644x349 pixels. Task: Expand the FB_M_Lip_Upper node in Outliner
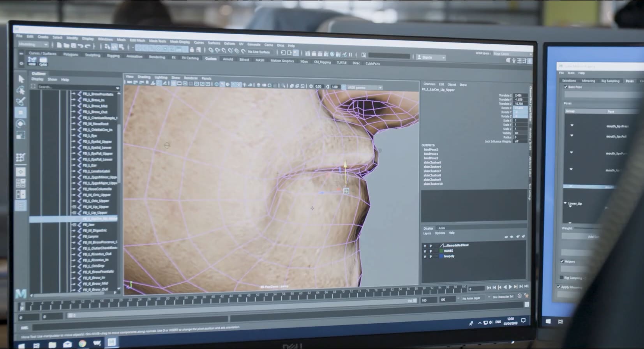pos(74,207)
